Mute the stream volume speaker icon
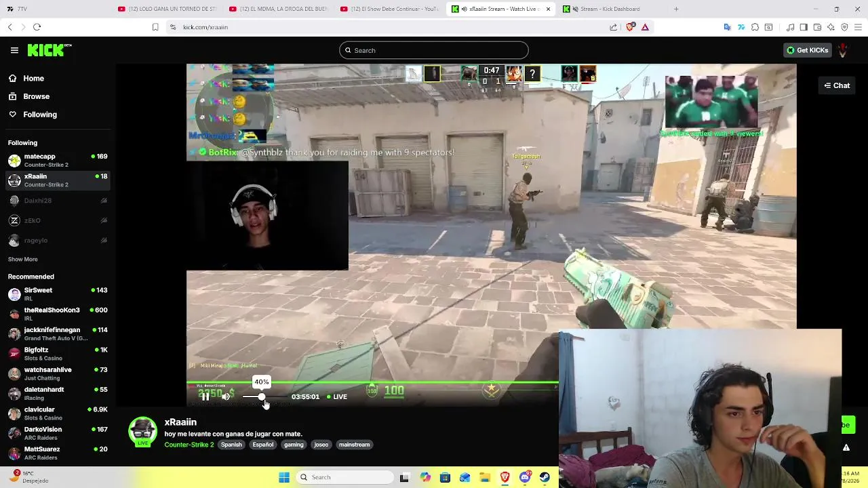 pos(226,397)
